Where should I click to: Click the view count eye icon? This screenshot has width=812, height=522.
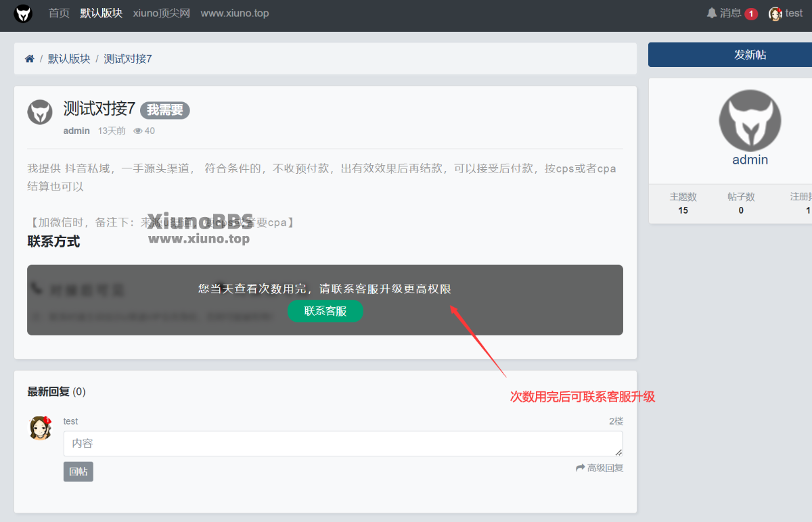tap(138, 131)
